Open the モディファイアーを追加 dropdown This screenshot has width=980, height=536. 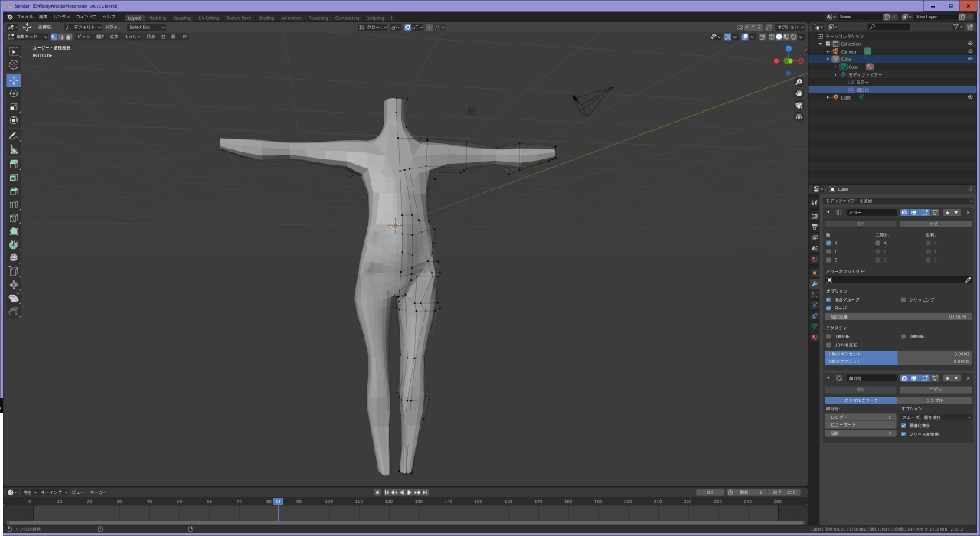click(x=898, y=201)
